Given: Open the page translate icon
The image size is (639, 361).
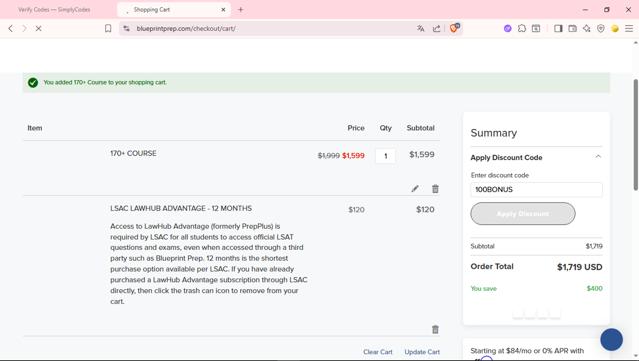Looking at the screenshot, I should tap(421, 29).
